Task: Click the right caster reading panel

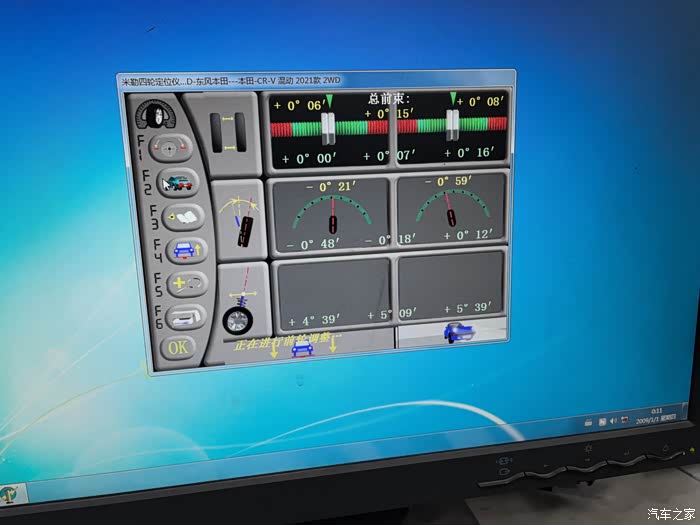Action: tap(452, 286)
